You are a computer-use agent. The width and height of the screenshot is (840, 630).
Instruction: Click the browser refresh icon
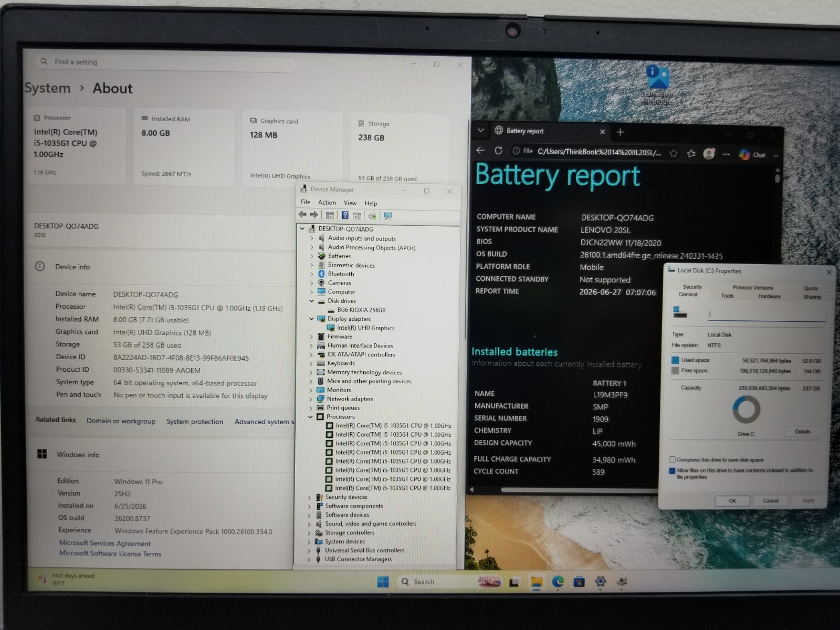[498, 151]
